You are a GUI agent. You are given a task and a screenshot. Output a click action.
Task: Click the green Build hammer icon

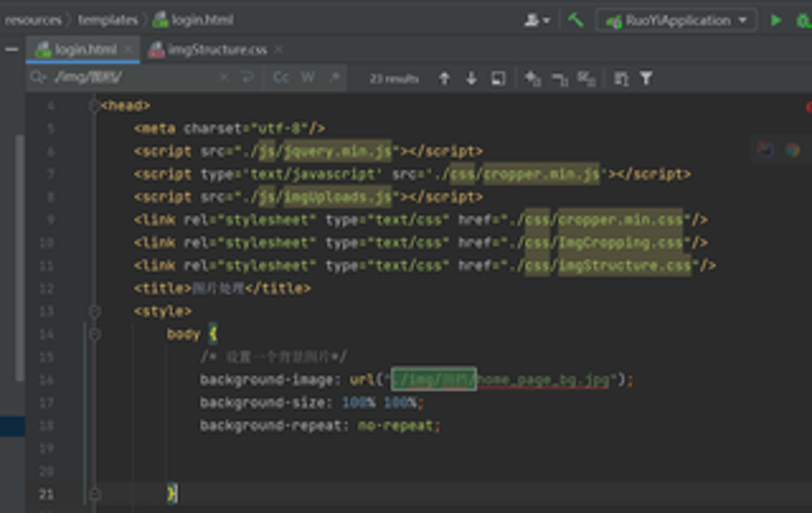pyautogui.click(x=576, y=20)
